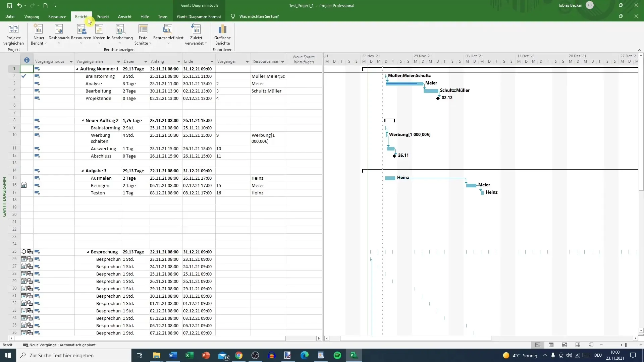Image resolution: width=644 pixels, height=362 pixels.
Task: Switch to resource sheet view icon in status bar
Action: click(x=578, y=345)
